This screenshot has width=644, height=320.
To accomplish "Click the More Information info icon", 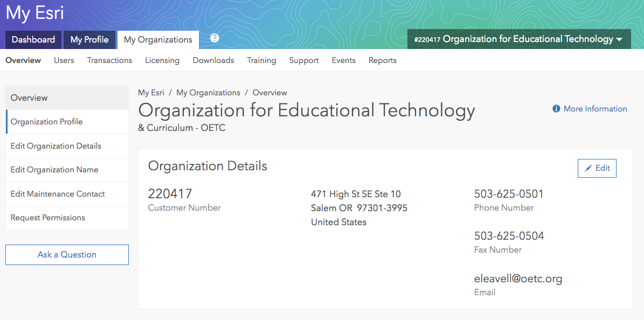I will [556, 109].
